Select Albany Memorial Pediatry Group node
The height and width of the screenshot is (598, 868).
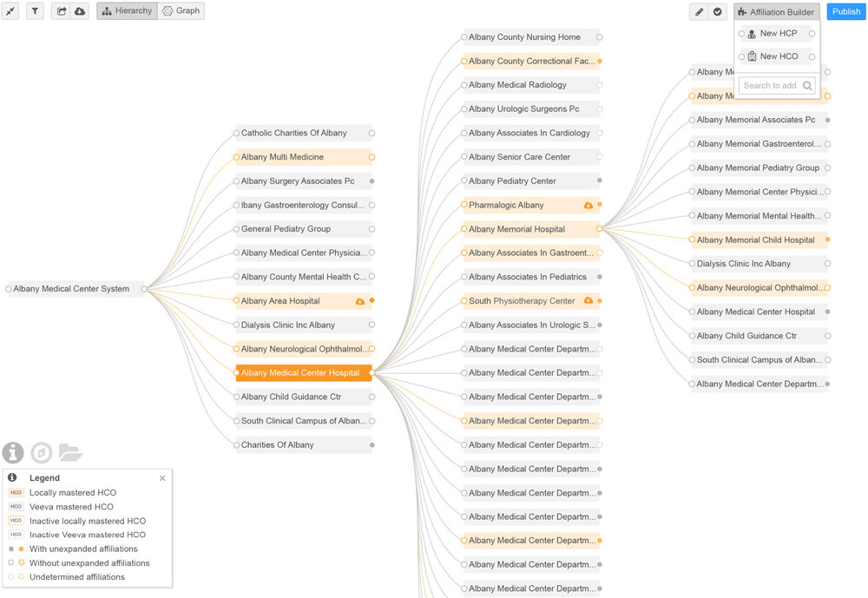tap(759, 168)
